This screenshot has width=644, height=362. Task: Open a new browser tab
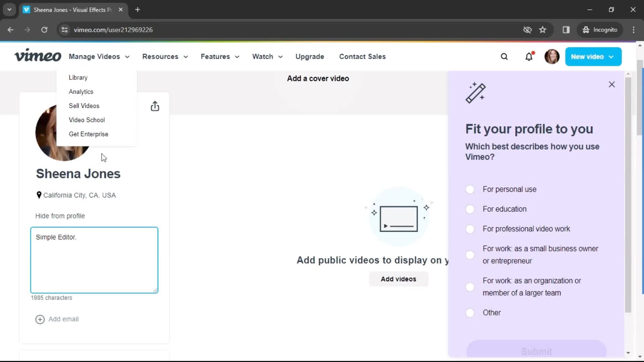click(138, 10)
